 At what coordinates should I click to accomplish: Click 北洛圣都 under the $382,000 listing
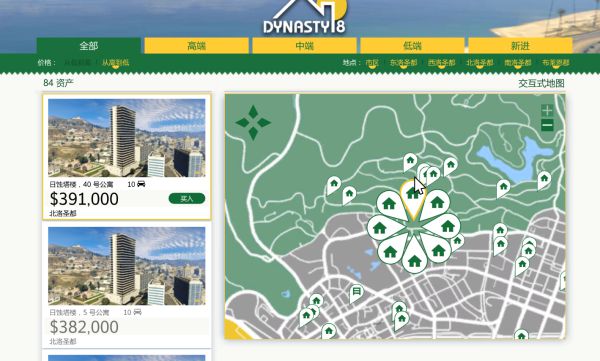[63, 341]
